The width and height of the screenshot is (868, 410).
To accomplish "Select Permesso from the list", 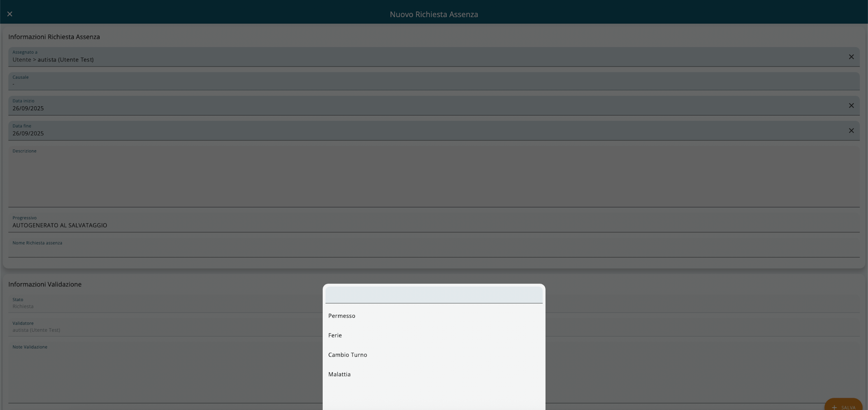I will (x=342, y=316).
